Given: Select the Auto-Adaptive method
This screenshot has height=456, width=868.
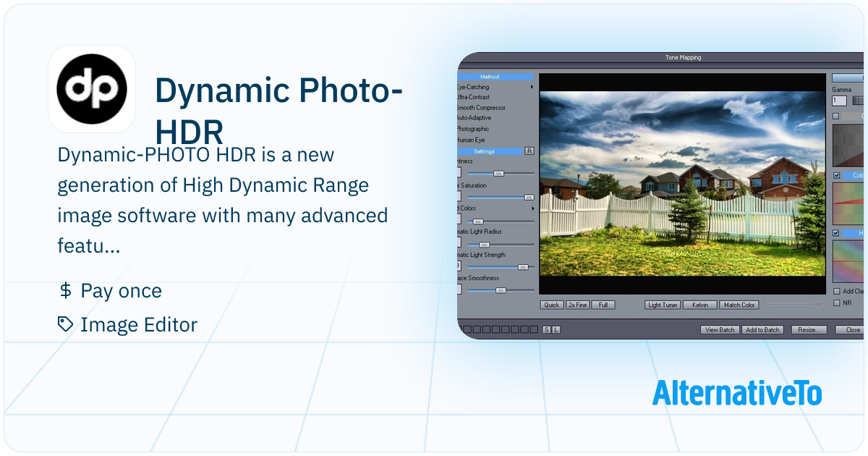Looking at the screenshot, I should pyautogui.click(x=474, y=118).
